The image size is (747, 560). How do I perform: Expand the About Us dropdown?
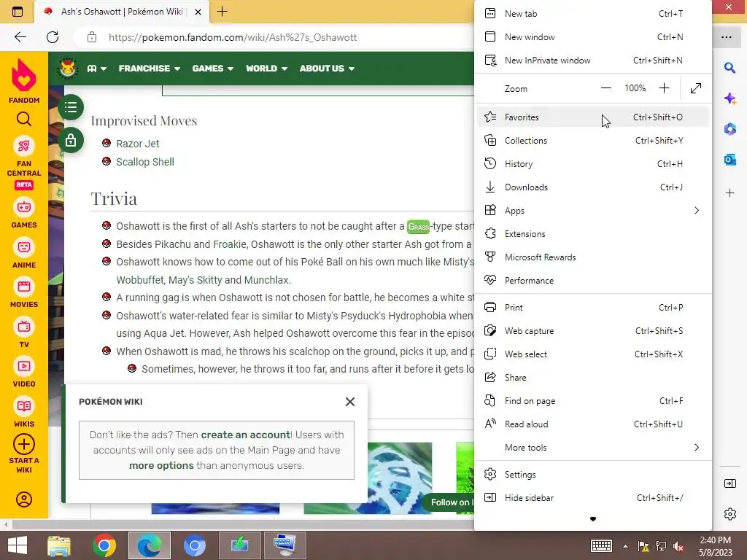point(327,69)
